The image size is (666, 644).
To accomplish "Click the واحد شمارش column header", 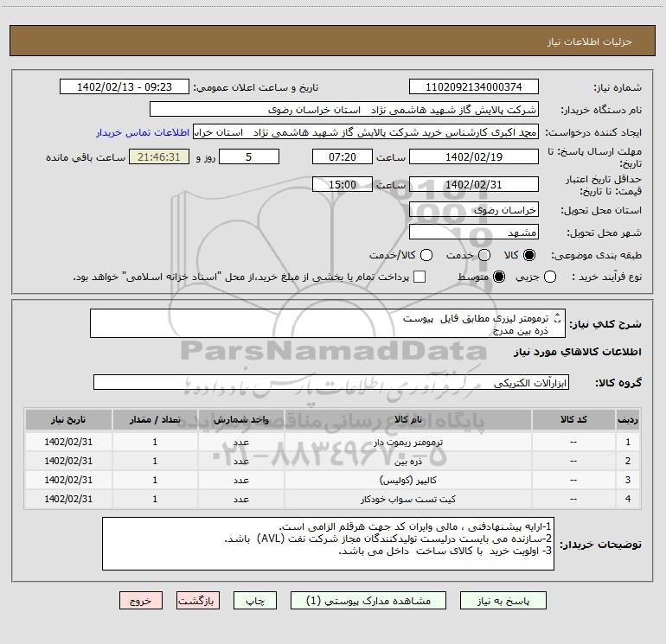I will coord(240,419).
